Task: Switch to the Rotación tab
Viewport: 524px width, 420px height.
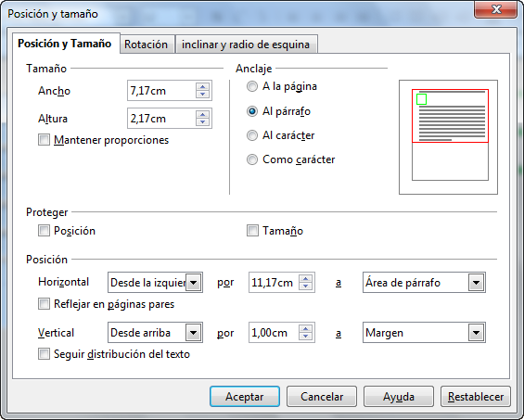Action: 146,45
